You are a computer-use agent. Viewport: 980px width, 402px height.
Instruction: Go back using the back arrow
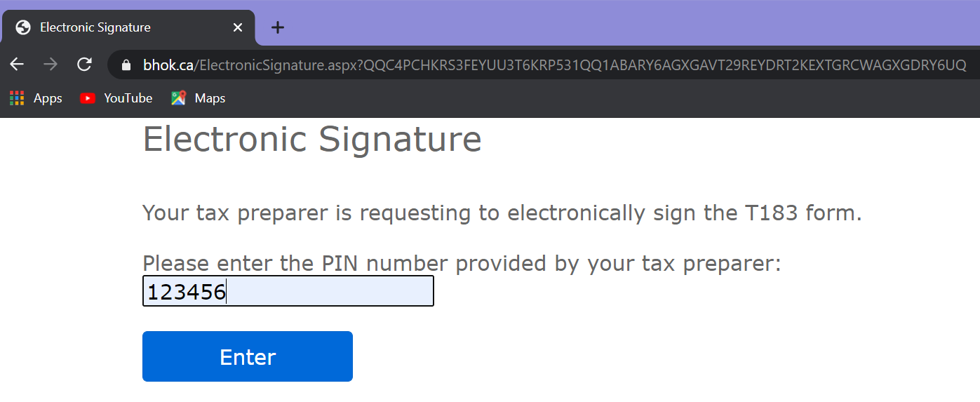pos(17,65)
